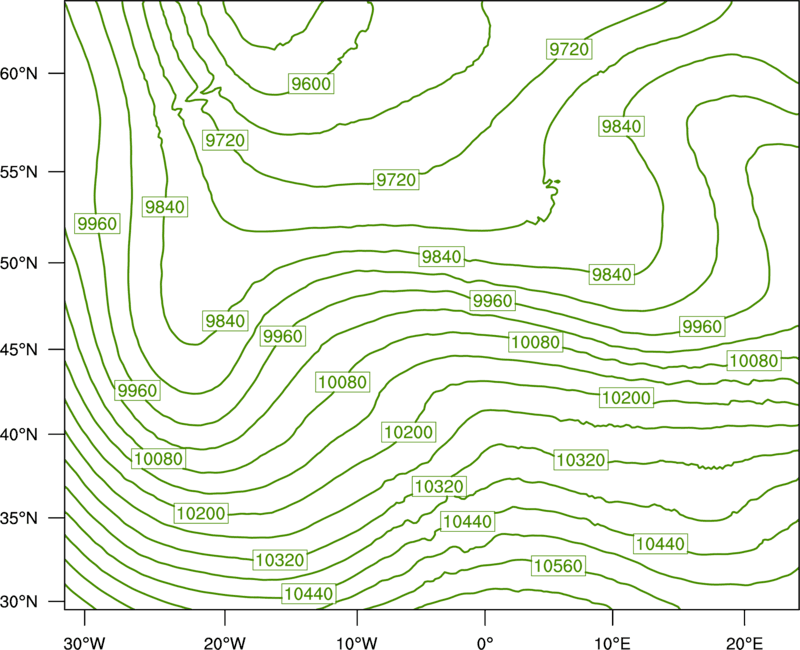Click the 10560 contour label
This screenshot has width=800, height=650.
coord(558,566)
